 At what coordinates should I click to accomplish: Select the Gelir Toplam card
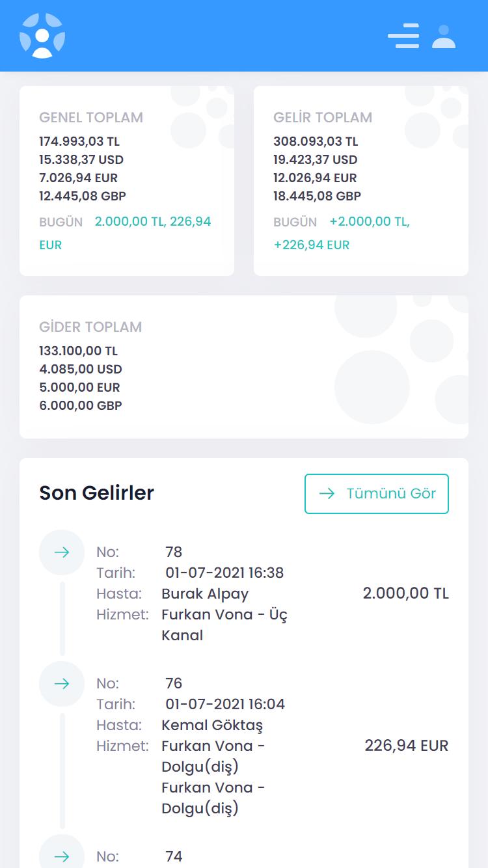(361, 181)
